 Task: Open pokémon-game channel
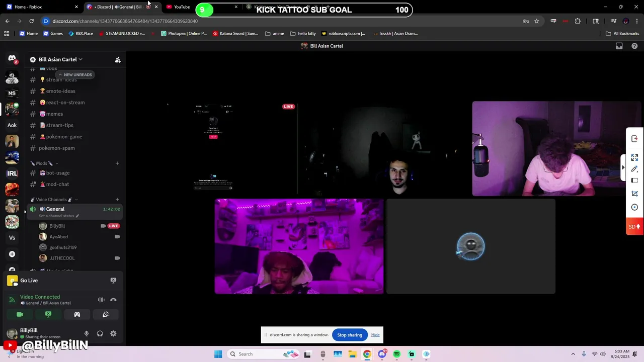pos(74,137)
